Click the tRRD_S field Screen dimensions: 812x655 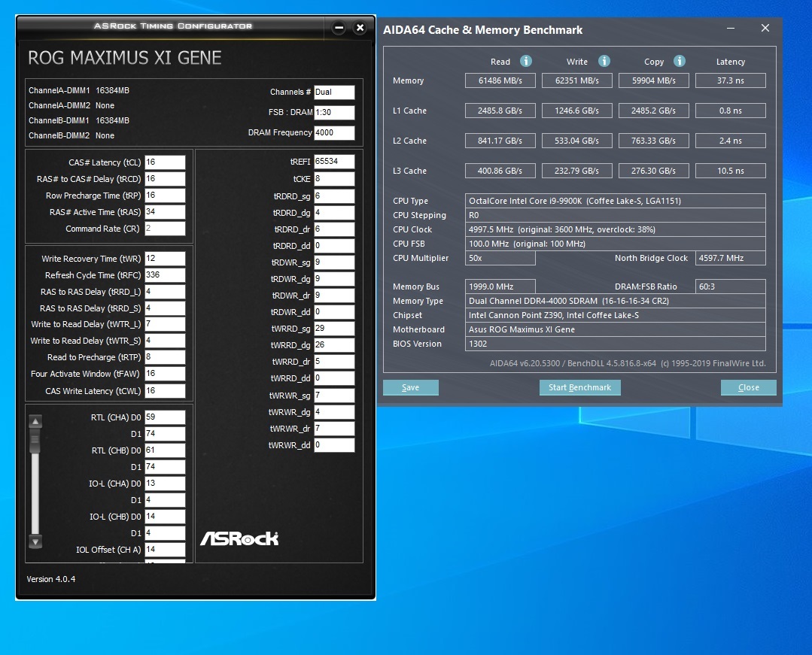[165, 308]
